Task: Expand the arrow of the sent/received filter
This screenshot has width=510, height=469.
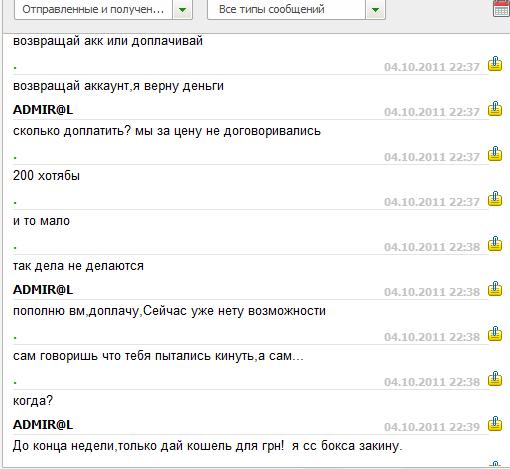Action: pyautogui.click(x=182, y=9)
